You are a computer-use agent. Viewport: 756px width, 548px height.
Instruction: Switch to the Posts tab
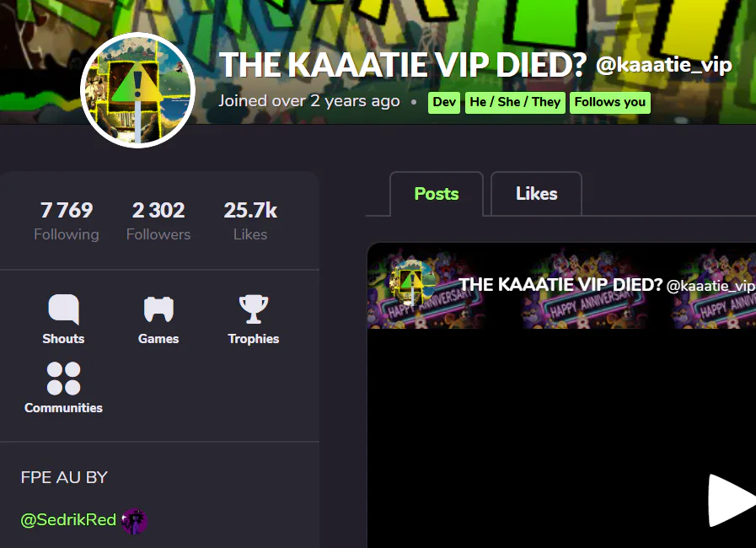tap(437, 193)
